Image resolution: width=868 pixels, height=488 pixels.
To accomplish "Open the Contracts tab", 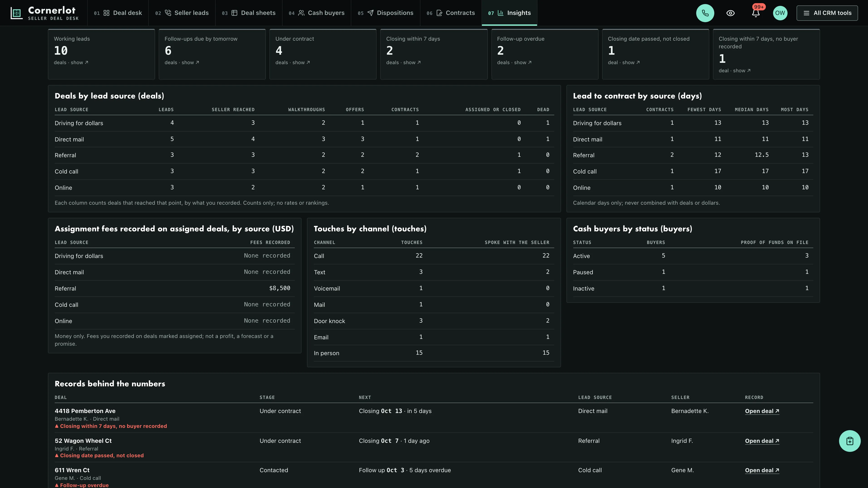I will 451,13.
